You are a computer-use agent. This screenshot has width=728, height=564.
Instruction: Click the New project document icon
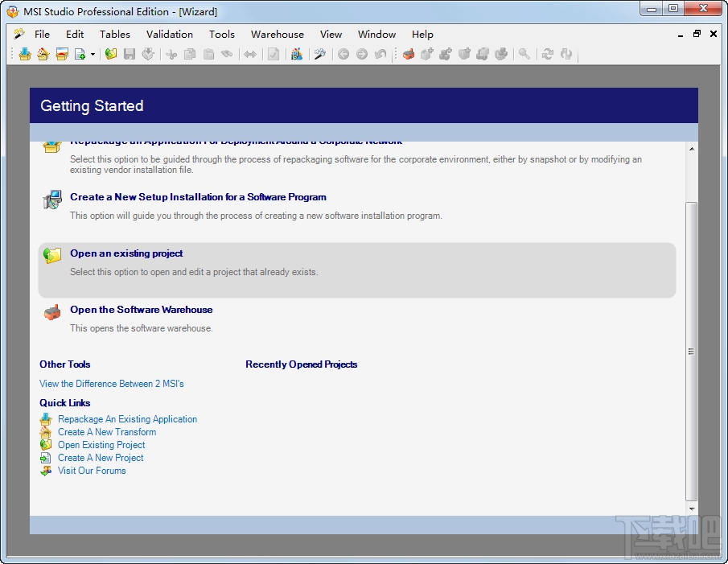point(80,55)
